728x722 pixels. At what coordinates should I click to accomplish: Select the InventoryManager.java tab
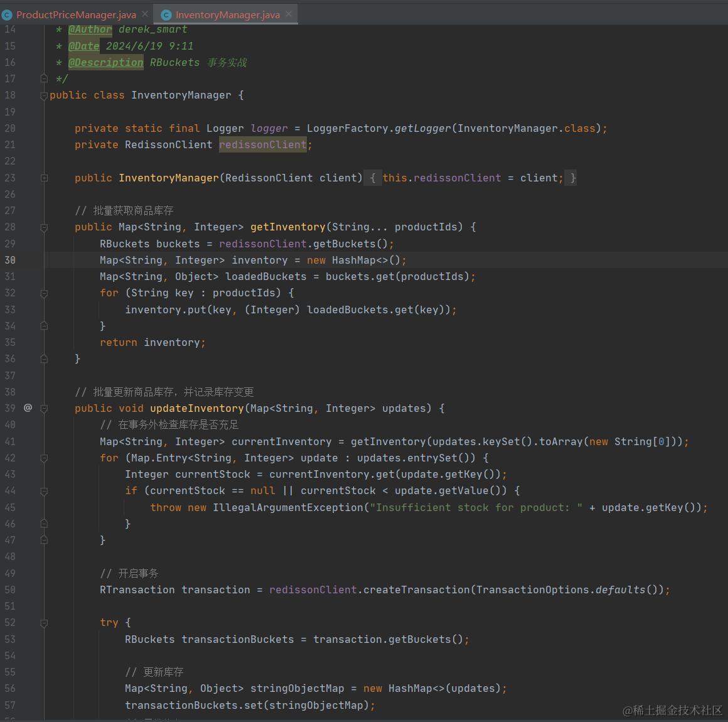pos(227,14)
